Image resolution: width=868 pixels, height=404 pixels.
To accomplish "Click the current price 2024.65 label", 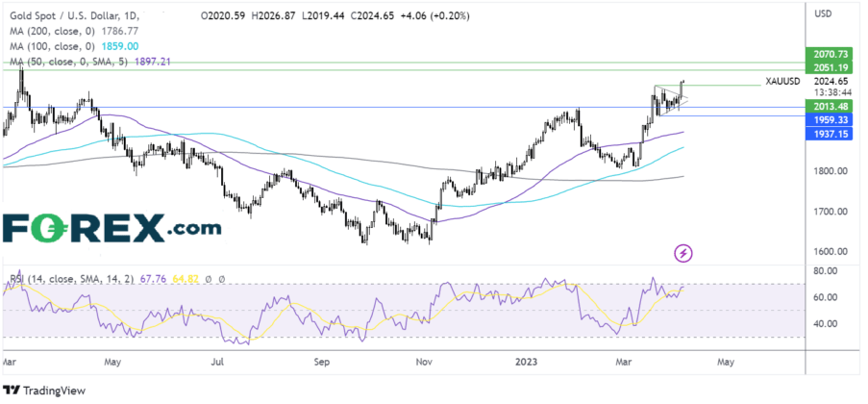I will (820, 83).
